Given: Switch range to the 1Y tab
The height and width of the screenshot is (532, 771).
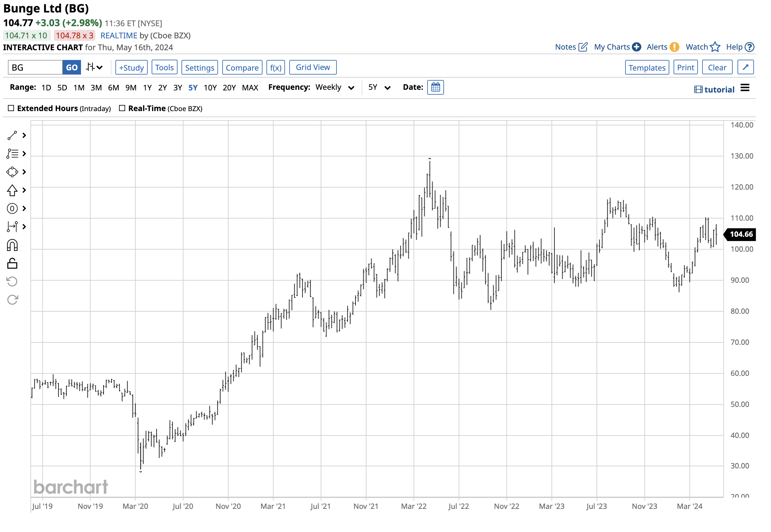Looking at the screenshot, I should point(147,87).
